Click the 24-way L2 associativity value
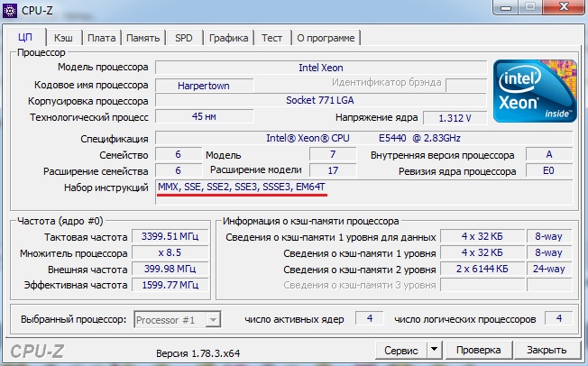Image resolution: width=588 pixels, height=366 pixels. pyautogui.click(x=549, y=269)
